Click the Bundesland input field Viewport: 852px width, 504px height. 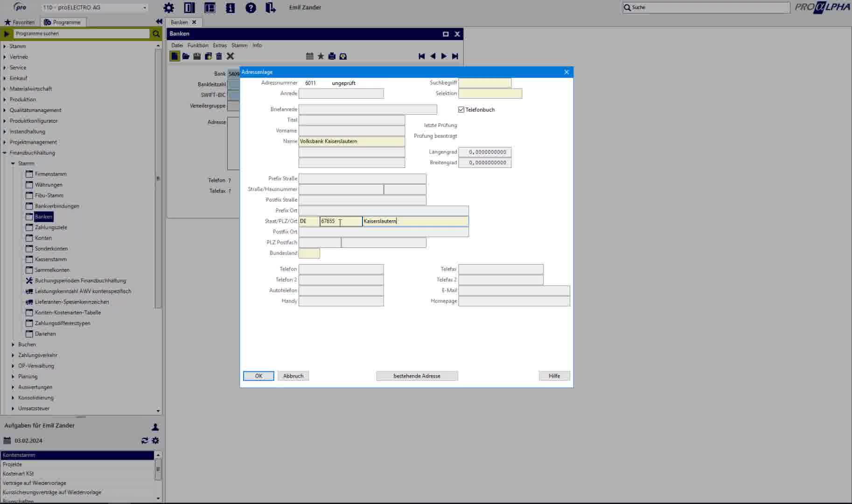tap(309, 253)
